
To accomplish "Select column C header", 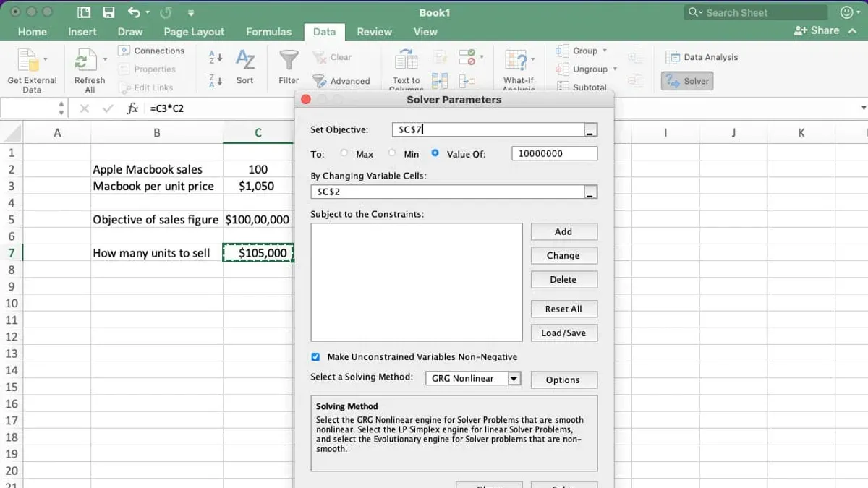I will pos(258,133).
